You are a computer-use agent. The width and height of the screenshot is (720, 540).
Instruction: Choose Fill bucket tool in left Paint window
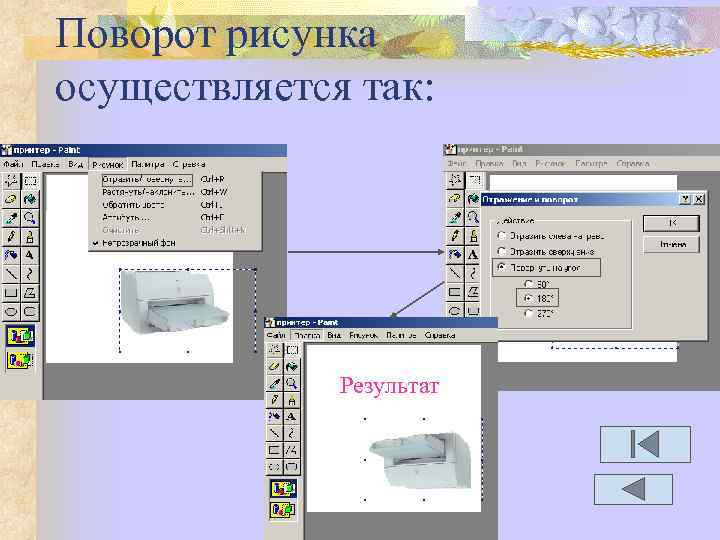tap(30, 200)
